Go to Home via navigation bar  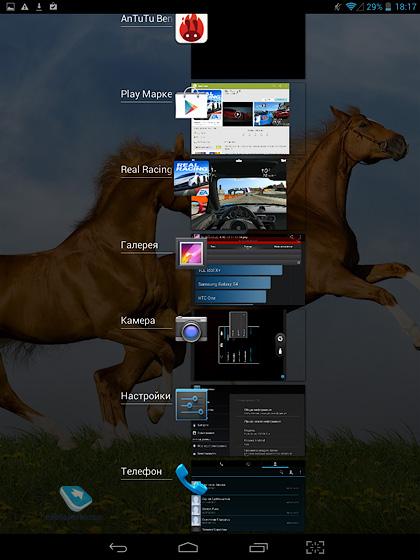pyautogui.click(x=188, y=547)
